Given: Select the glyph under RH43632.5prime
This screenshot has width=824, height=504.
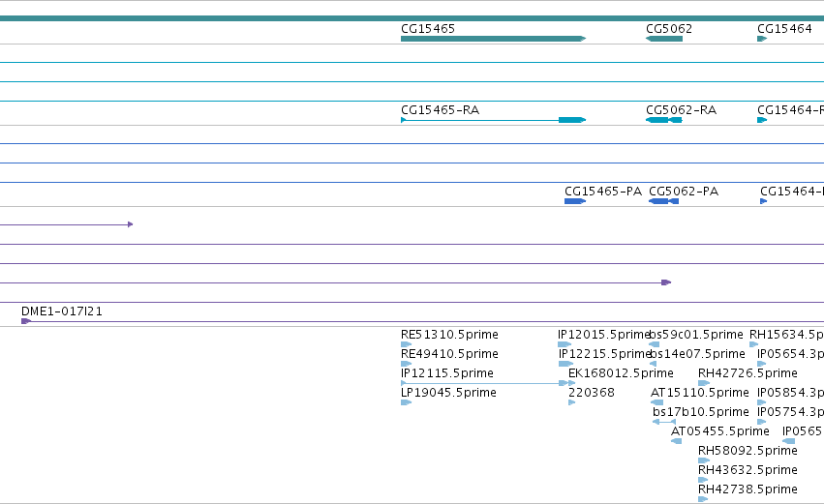Looking at the screenshot, I should point(703,480).
